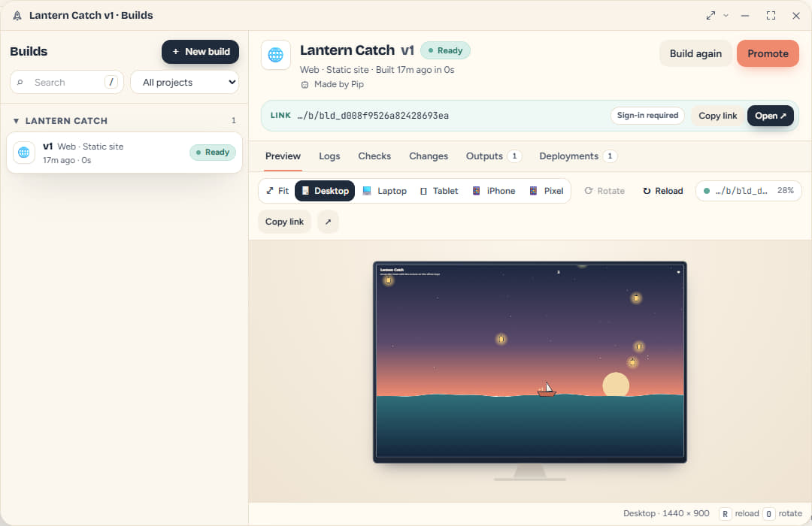
Task: Switch to the Checks tab
Action: point(374,156)
